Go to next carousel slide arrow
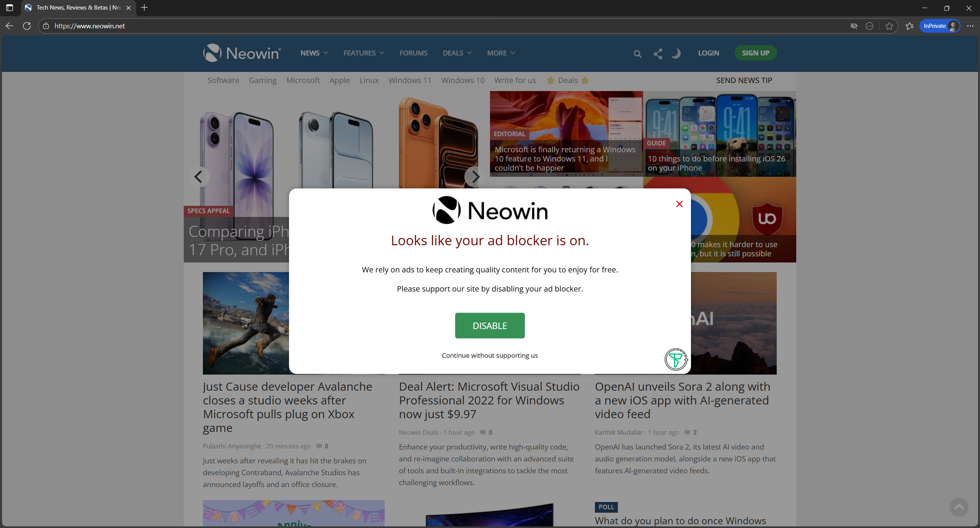 [x=475, y=177]
